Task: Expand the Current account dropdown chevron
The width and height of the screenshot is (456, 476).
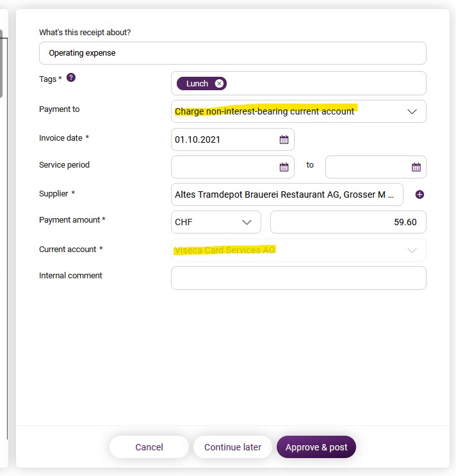Action: pyautogui.click(x=412, y=250)
